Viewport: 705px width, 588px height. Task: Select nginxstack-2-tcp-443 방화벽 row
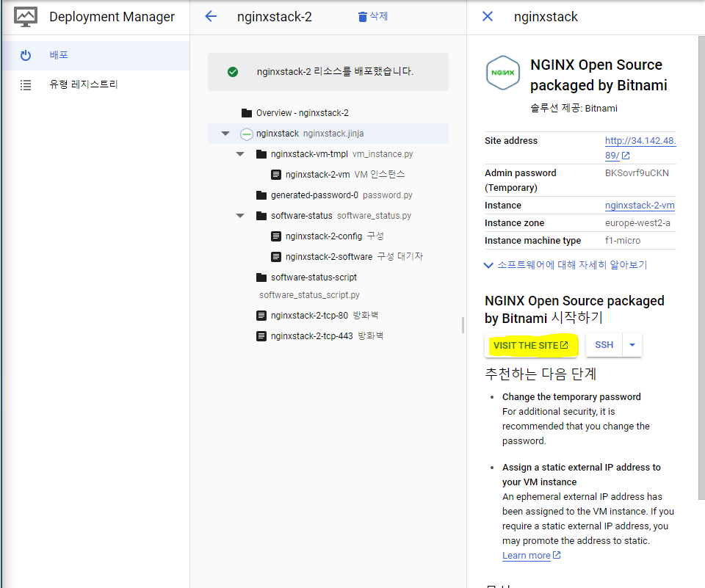(x=328, y=336)
